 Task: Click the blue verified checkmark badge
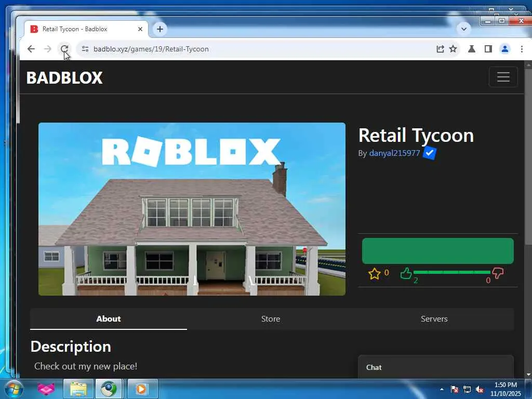430,153
